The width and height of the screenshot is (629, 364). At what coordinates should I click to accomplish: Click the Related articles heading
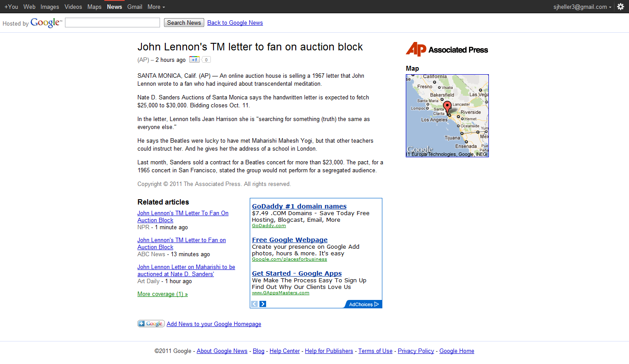click(x=163, y=202)
